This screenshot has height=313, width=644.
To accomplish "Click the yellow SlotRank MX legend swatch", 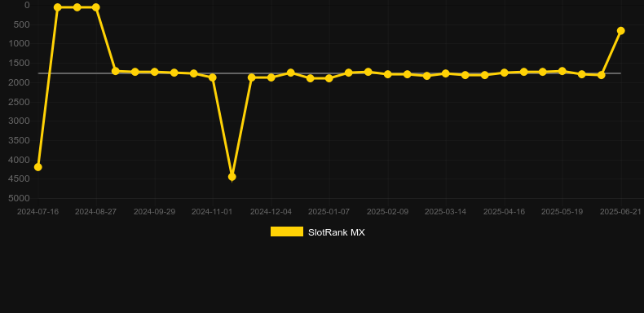I will (x=287, y=231).
